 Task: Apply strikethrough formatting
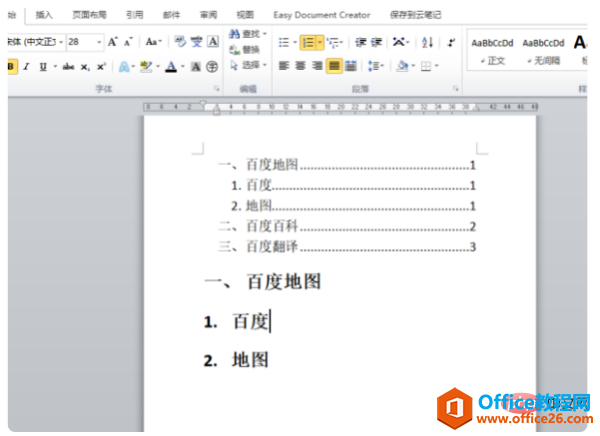[68, 67]
